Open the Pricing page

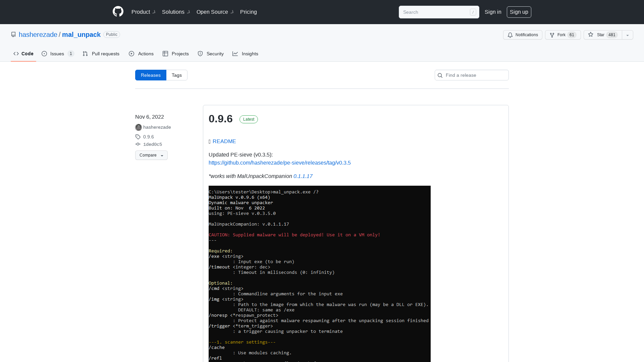coord(249,12)
